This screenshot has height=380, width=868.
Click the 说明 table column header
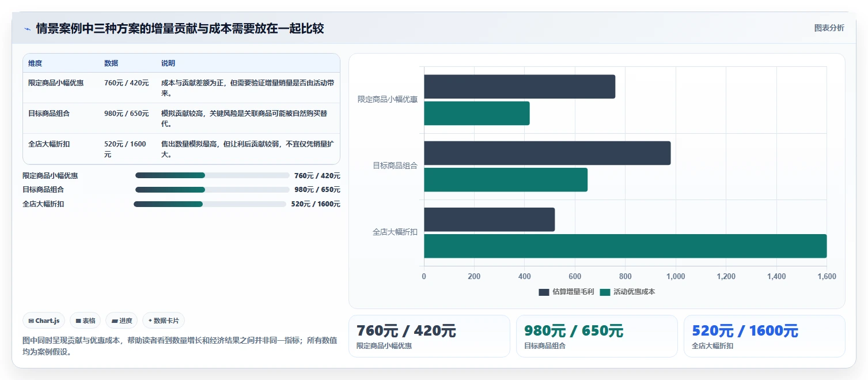[168, 63]
